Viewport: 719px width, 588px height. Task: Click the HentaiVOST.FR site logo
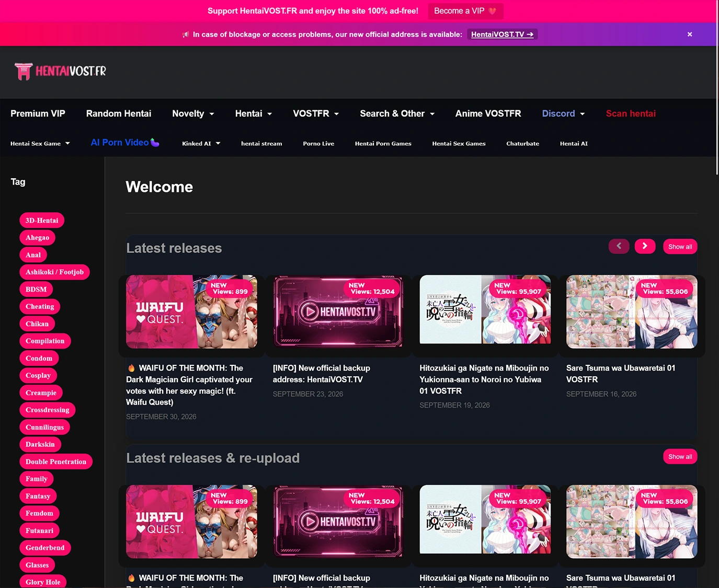60,71
